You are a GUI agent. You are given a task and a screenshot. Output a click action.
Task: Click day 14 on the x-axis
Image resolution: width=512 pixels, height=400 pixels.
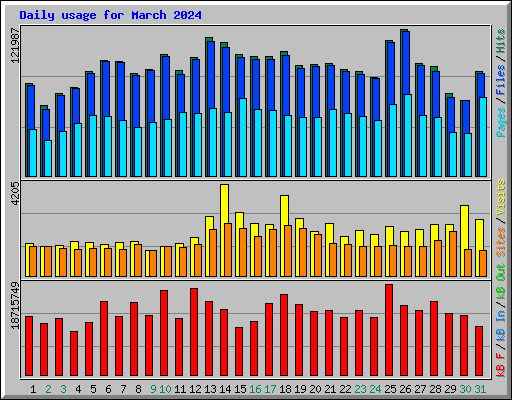point(225,389)
